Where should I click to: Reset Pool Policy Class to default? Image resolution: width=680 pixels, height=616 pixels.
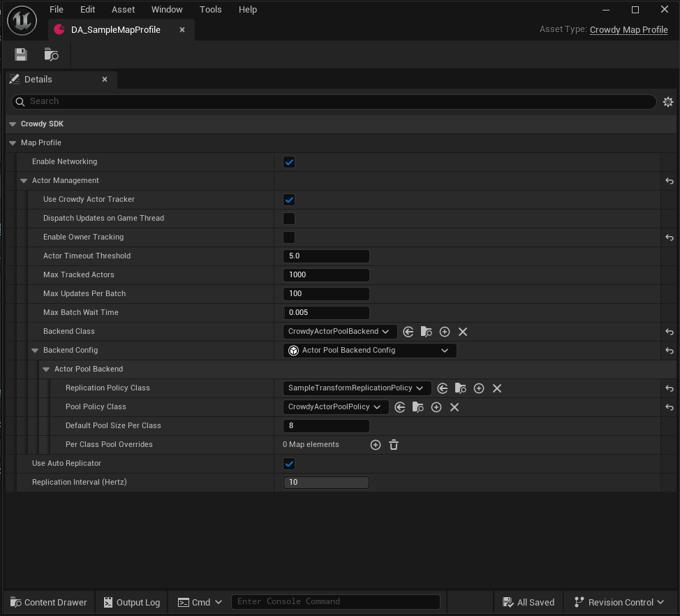tap(670, 407)
